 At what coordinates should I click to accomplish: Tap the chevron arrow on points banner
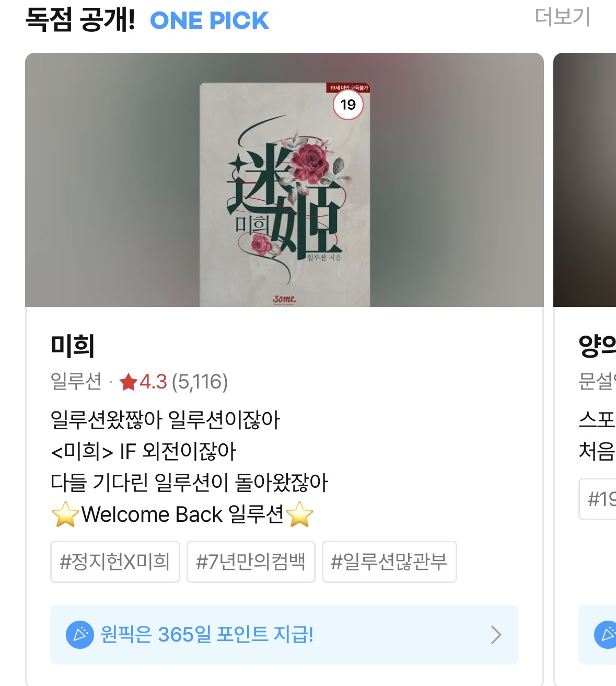pyautogui.click(x=496, y=635)
